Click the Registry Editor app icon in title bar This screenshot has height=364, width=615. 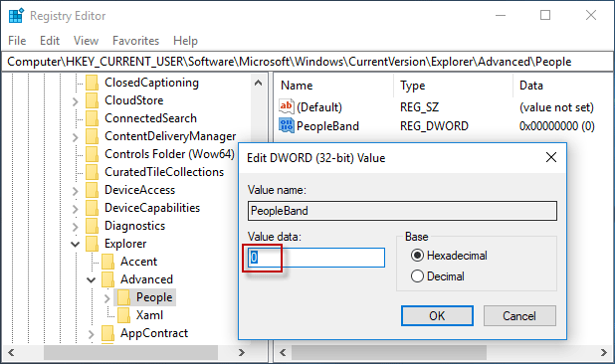[x=17, y=16]
